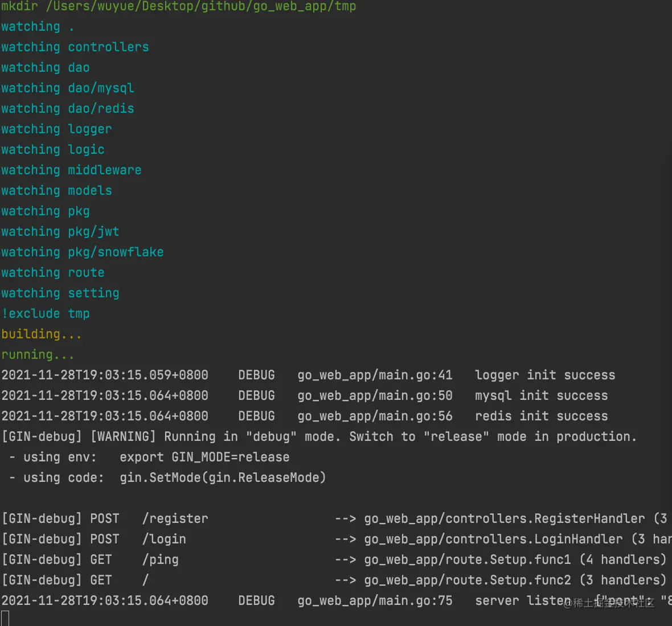Click 'go_web_app/controllers.LoginHandler' text
Screen dimensions: 672x626
click(493, 539)
